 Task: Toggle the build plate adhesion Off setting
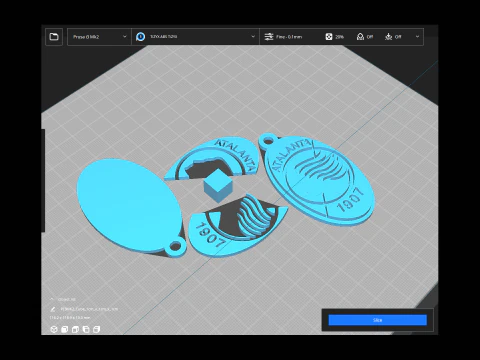pyautogui.click(x=393, y=37)
